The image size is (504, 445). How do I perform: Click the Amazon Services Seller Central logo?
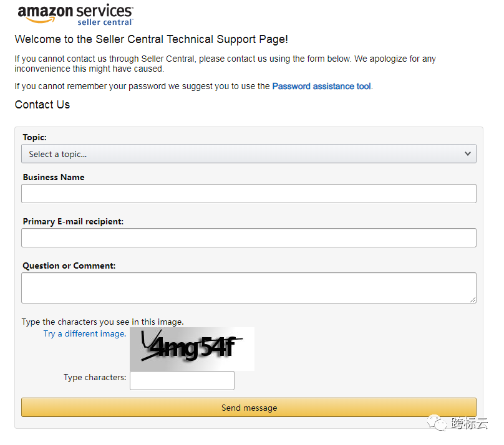(x=75, y=15)
